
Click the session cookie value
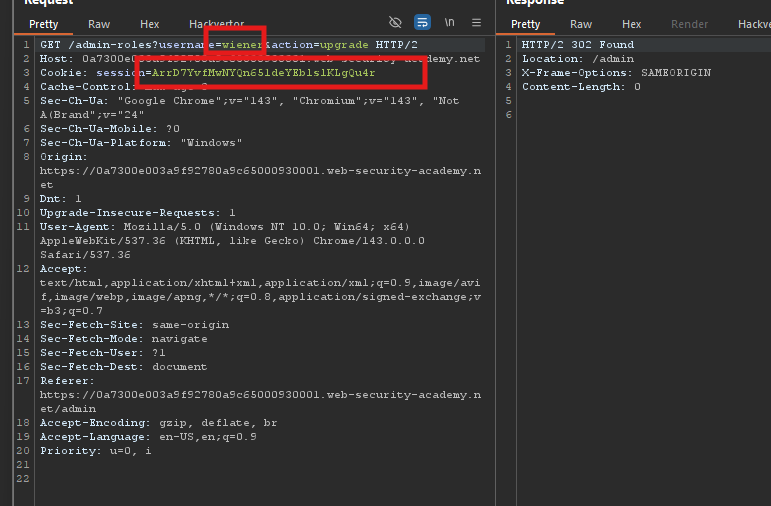click(x=263, y=73)
